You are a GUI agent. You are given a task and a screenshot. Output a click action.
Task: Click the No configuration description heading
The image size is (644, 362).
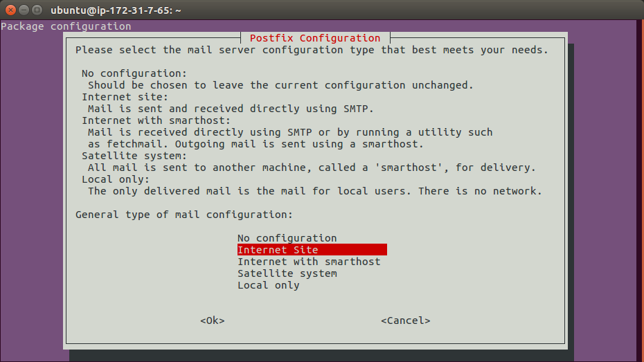(x=134, y=73)
